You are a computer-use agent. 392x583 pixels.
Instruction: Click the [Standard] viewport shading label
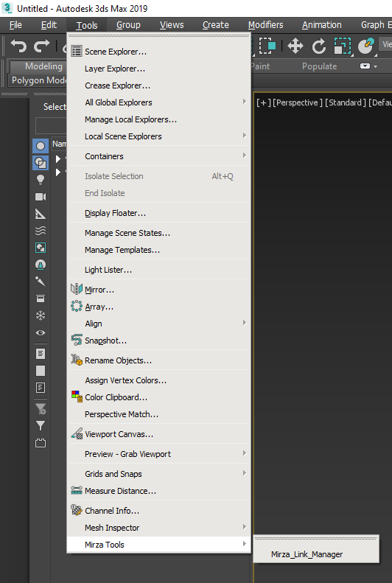pyautogui.click(x=346, y=102)
